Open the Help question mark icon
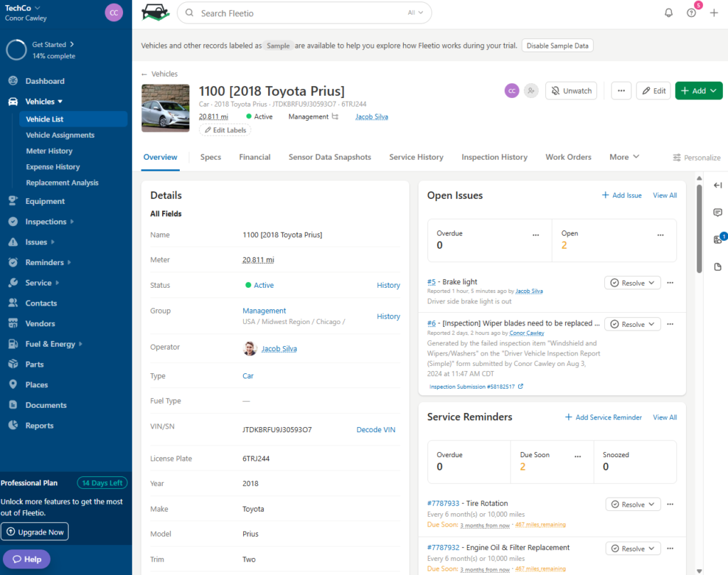This screenshot has height=575, width=728. 691,12
